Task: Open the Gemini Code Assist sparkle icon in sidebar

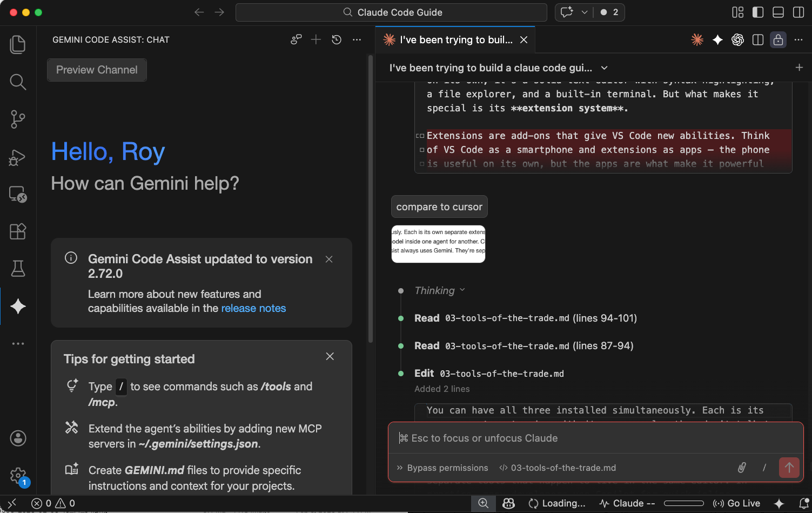Action: click(x=18, y=306)
